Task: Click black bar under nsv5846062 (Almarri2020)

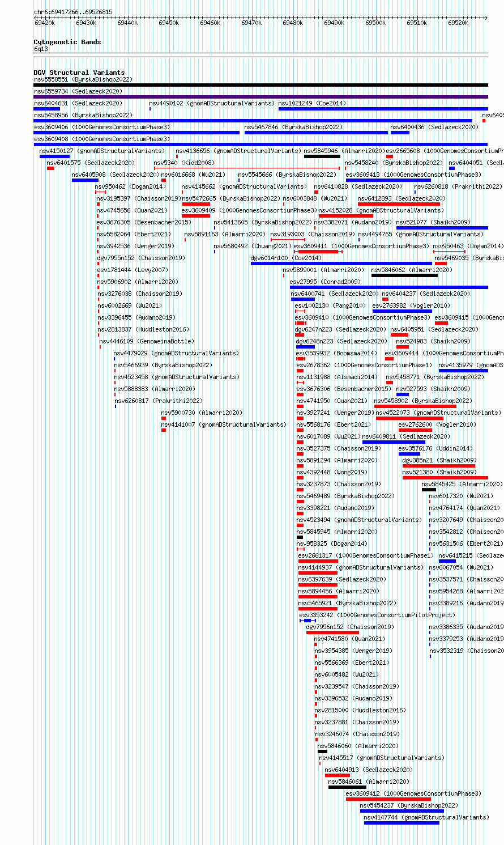Action: (x=404, y=275)
